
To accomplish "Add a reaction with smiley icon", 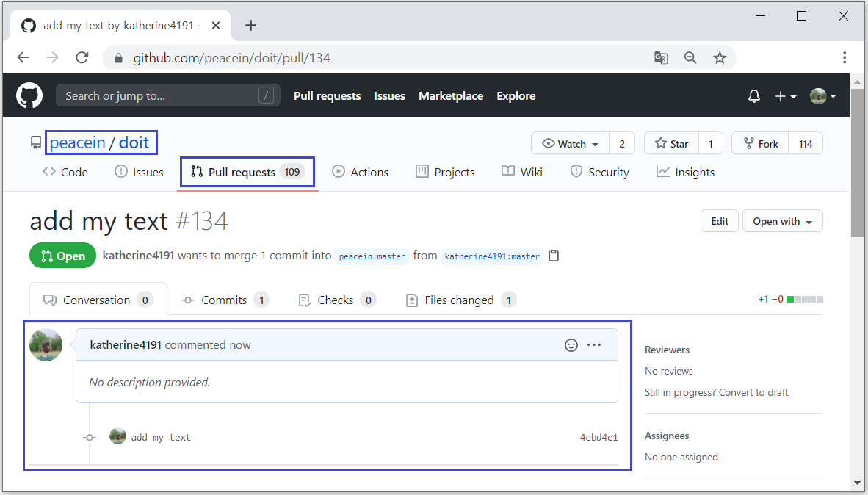I will pos(571,345).
